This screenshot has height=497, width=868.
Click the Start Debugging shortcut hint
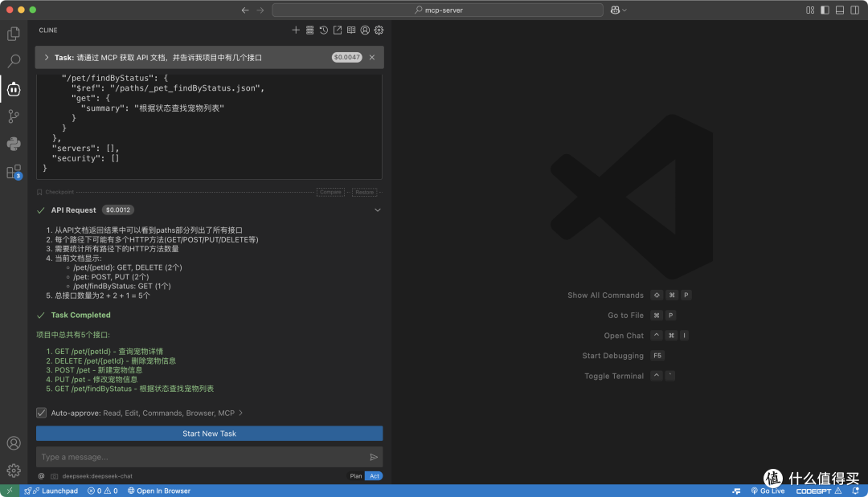(x=624, y=356)
